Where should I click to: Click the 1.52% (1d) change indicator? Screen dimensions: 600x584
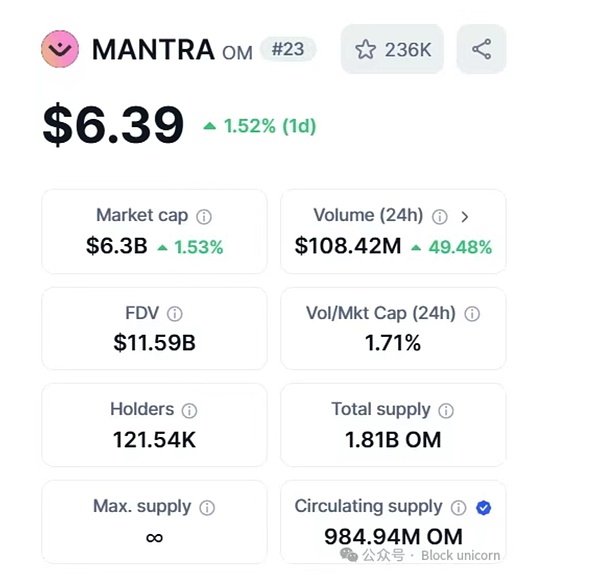pos(259,126)
